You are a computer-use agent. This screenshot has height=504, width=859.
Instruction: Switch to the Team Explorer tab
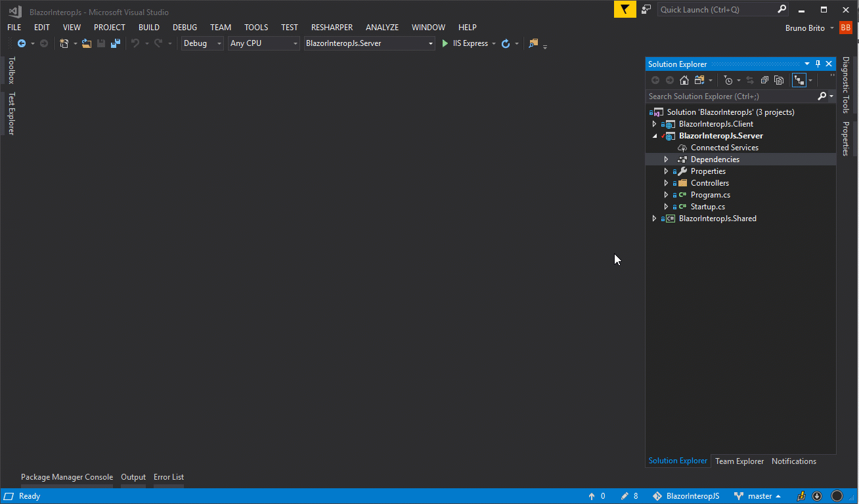(739, 461)
